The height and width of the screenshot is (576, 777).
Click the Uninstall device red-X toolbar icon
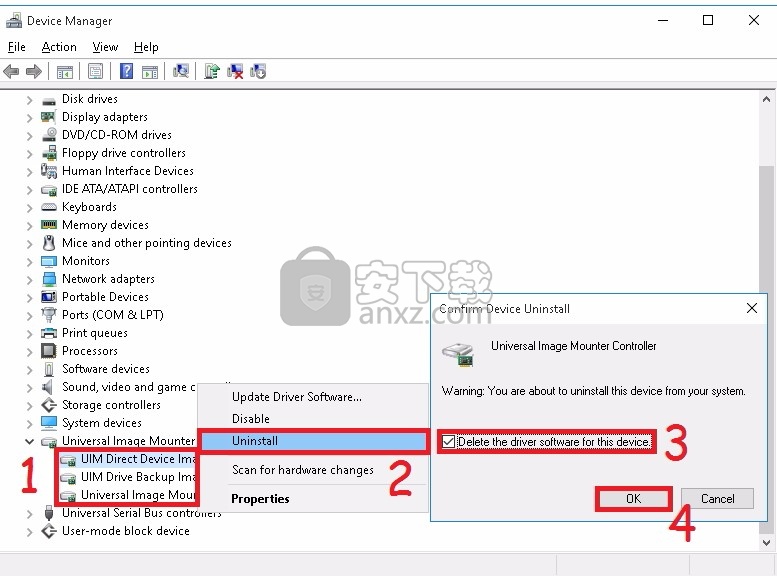tap(235, 71)
